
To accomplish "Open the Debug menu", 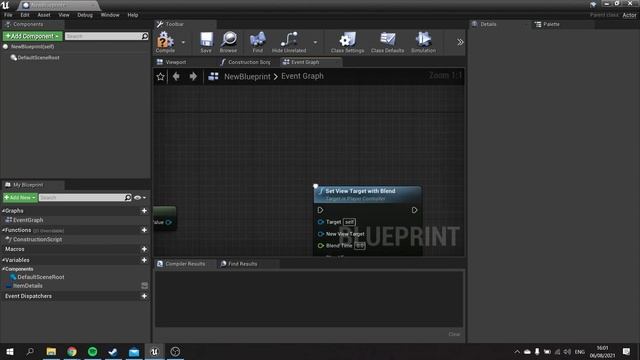I will [x=85, y=15].
